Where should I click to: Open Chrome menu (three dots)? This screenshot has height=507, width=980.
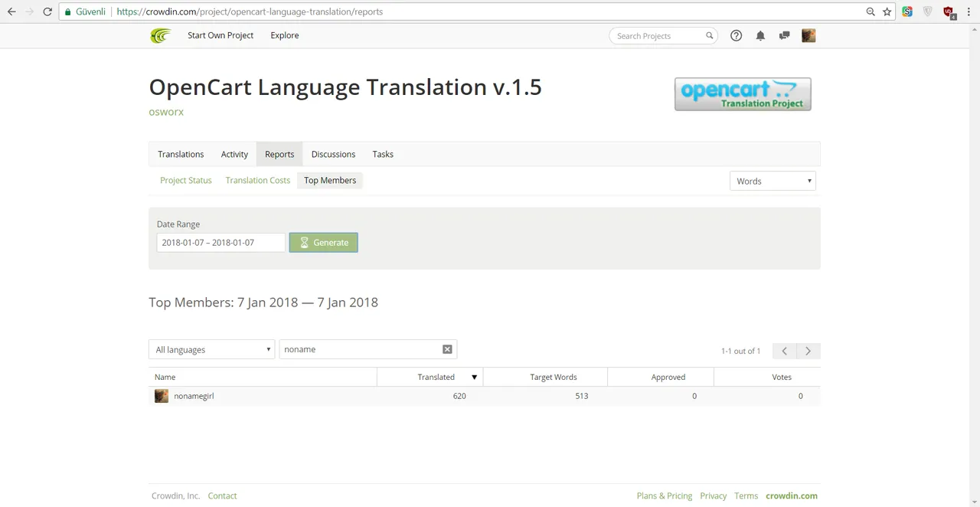969,11
